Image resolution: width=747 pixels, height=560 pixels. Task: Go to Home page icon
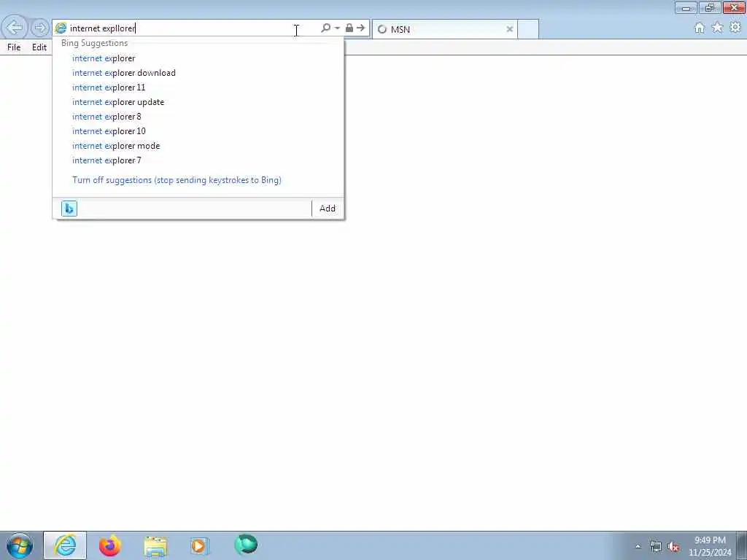tap(699, 28)
